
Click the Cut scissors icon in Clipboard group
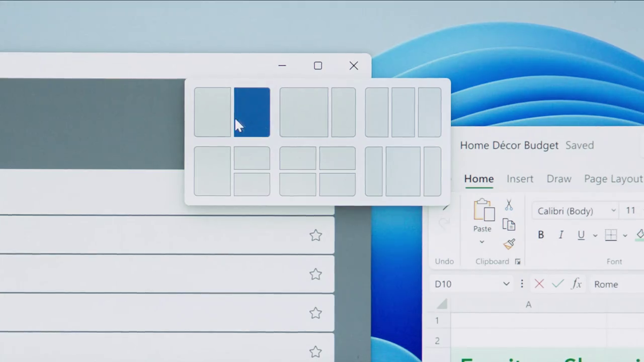coord(509,205)
